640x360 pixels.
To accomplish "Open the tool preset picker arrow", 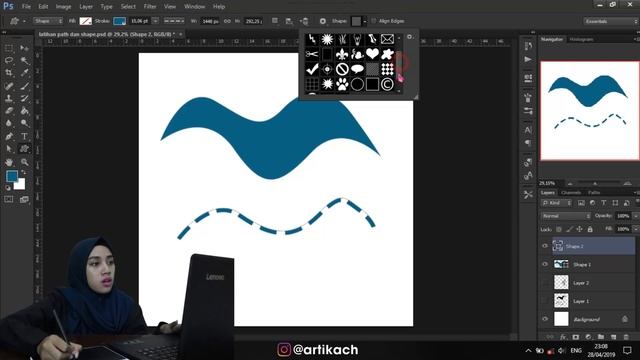I will (x=24, y=21).
